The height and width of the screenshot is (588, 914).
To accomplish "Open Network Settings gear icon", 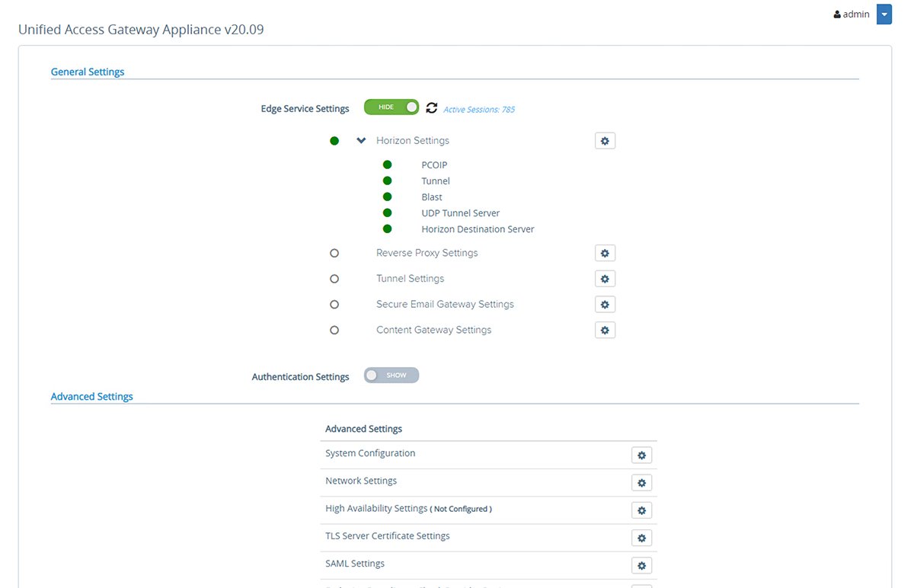I will 641,482.
